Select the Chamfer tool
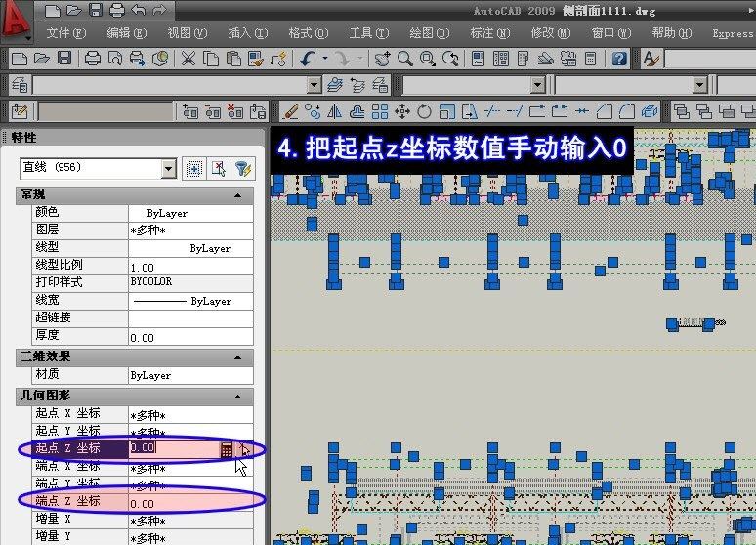The image size is (756, 545). click(x=605, y=111)
